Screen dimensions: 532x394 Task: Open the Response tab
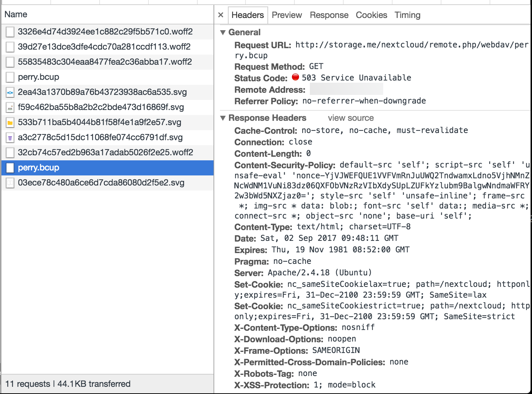tap(329, 15)
